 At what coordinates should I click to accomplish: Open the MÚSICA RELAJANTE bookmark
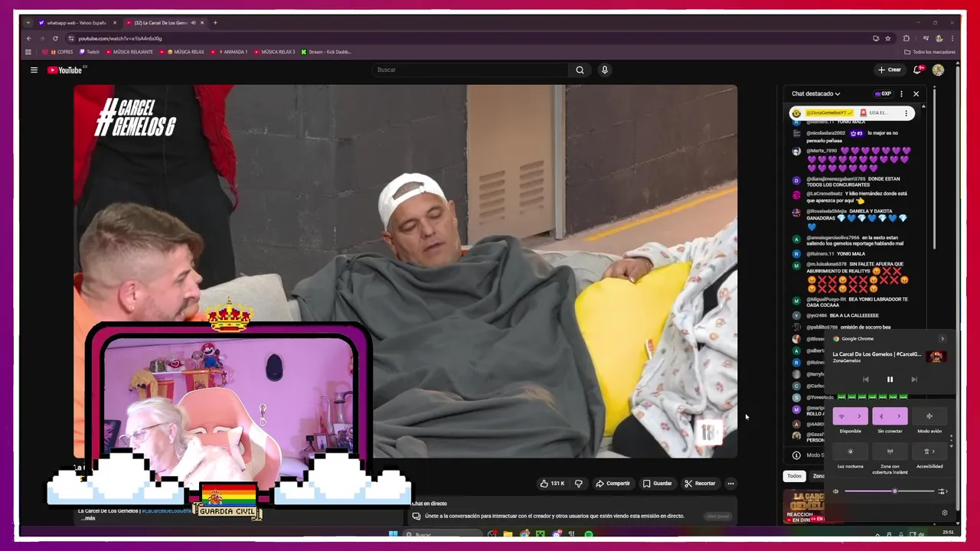[x=129, y=52]
